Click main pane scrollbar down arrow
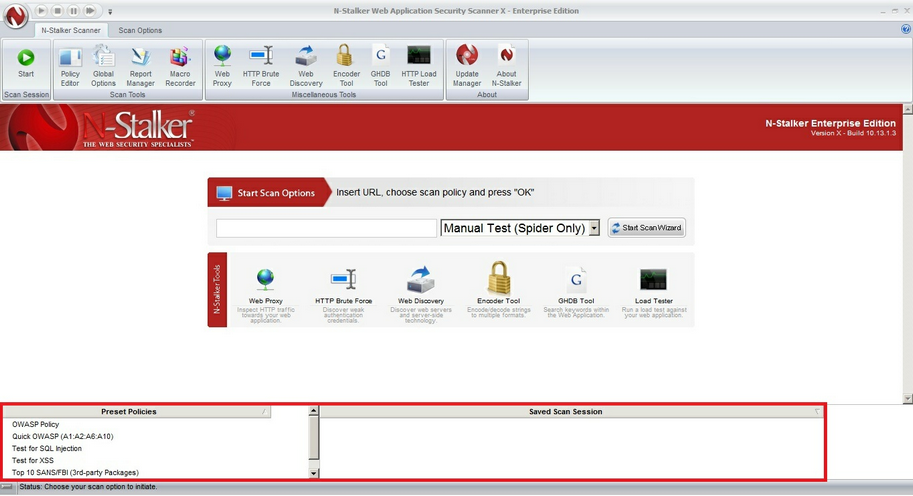913x496 pixels. [x=907, y=398]
